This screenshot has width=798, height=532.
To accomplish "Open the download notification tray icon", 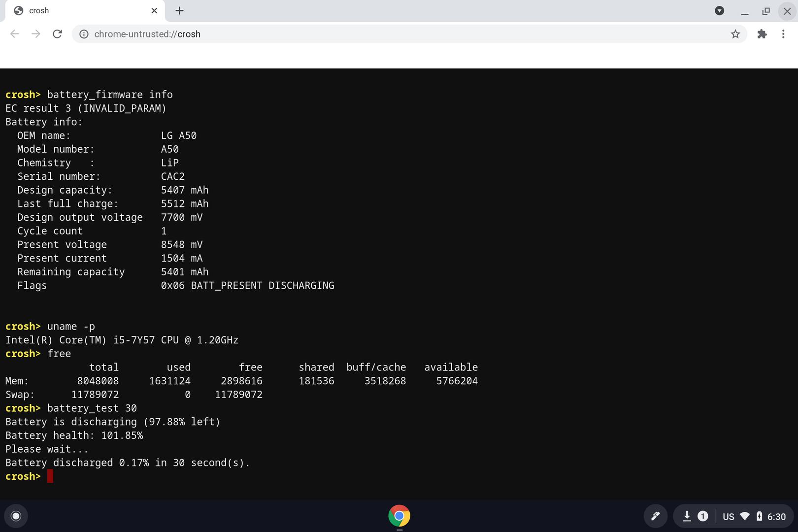I will (x=687, y=516).
